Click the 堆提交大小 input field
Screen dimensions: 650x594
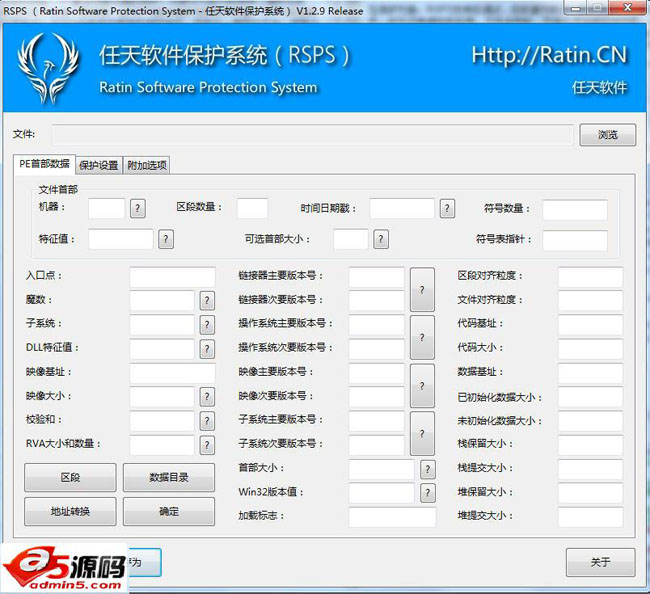590,517
